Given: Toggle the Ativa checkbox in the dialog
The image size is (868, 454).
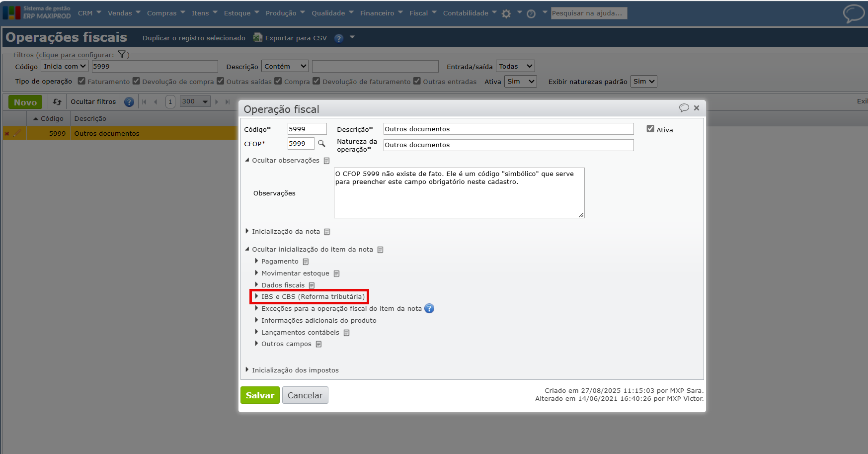Looking at the screenshot, I should tap(650, 129).
